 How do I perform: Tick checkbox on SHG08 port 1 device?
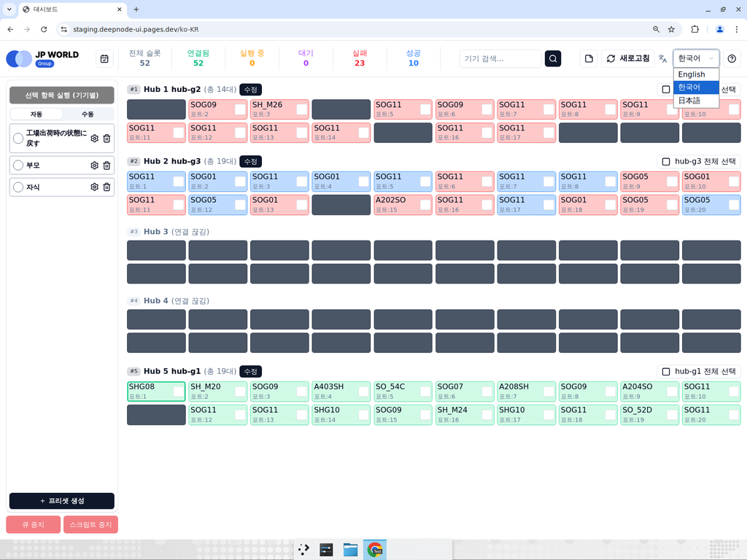click(x=179, y=392)
